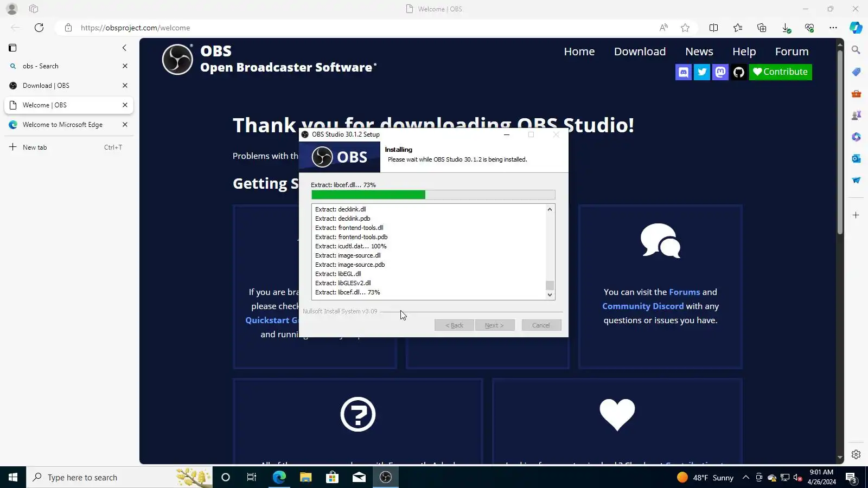Open the Outlook sidebar icon
Screen dimensions: 868x488
point(856,158)
